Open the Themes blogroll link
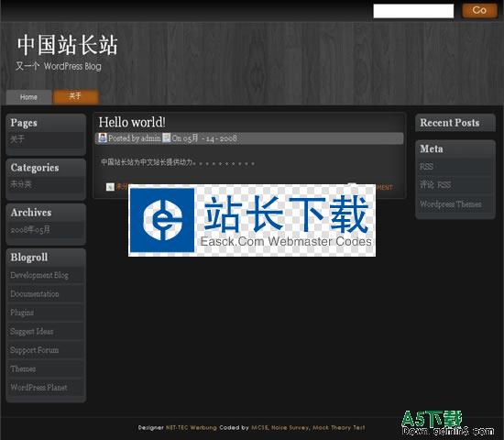Viewport: 504px width, 440px height. click(x=23, y=368)
